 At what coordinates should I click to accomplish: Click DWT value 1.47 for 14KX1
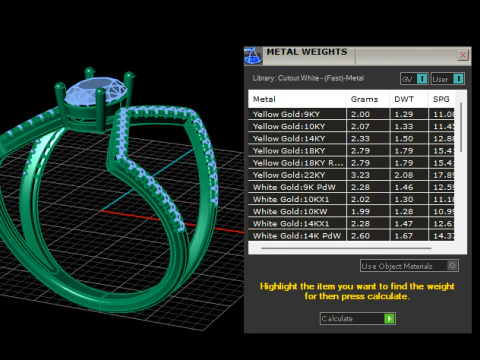(x=404, y=224)
